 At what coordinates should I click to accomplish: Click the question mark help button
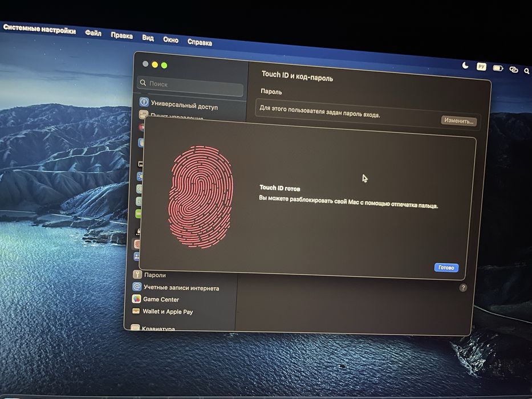[x=463, y=288]
